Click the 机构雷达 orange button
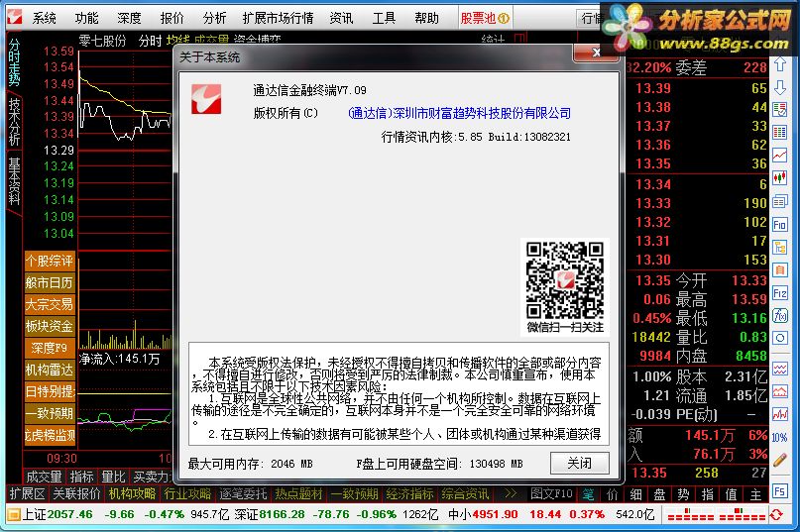The image size is (800, 532). pyautogui.click(x=50, y=370)
